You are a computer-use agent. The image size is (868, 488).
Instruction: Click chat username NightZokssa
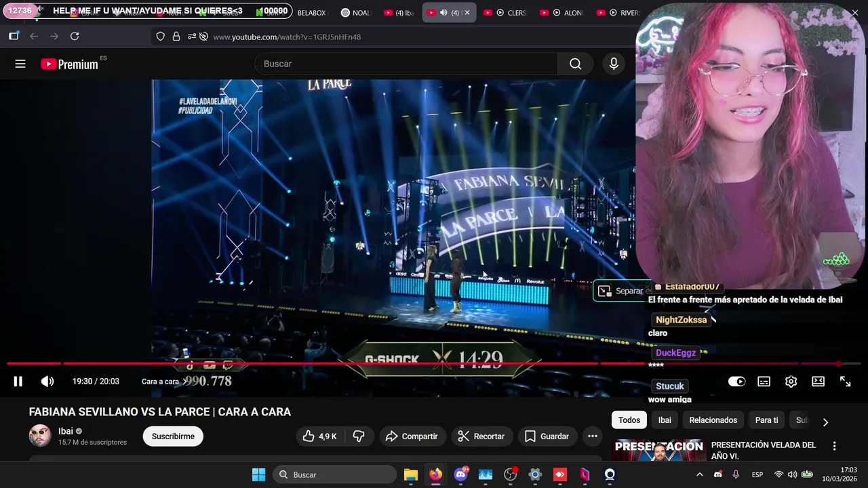[681, 320]
